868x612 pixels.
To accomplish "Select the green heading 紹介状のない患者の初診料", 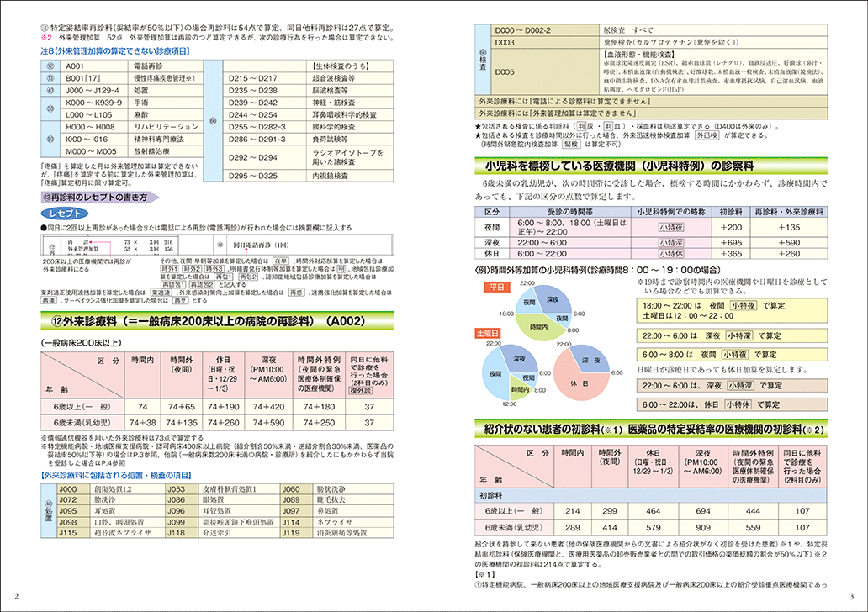I will [x=651, y=429].
